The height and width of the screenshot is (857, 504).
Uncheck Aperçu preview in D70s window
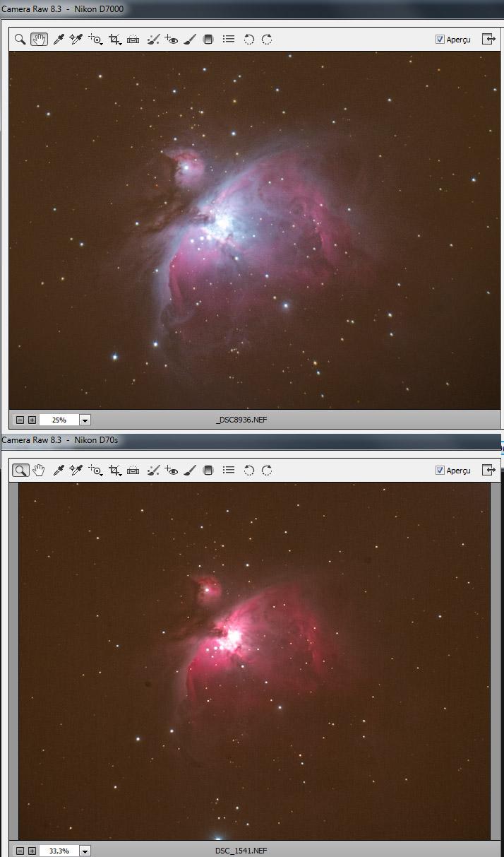pos(440,470)
